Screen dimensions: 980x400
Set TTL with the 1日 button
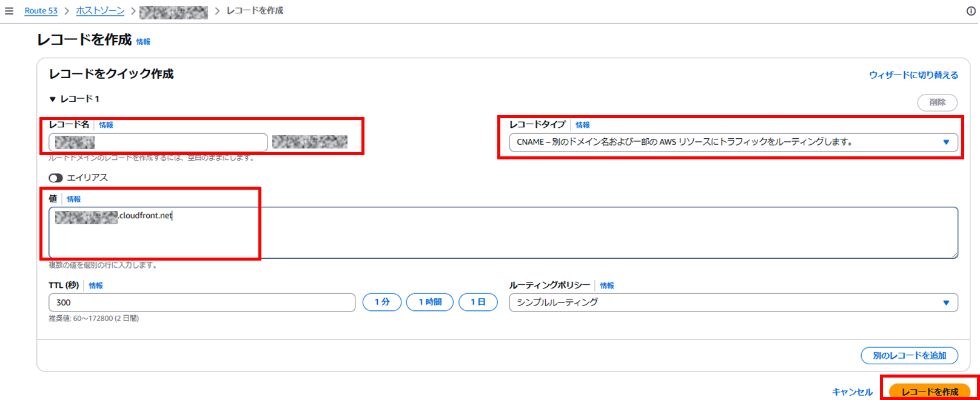(x=478, y=302)
